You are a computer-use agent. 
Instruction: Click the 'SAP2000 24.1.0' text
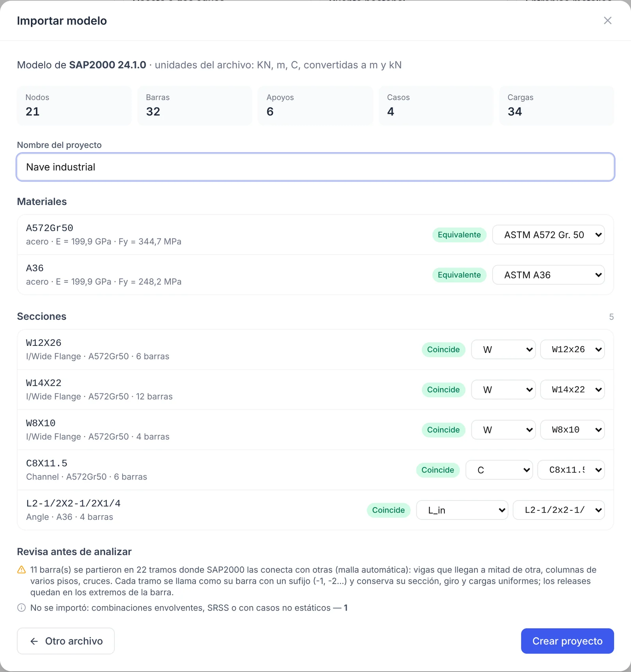click(108, 65)
